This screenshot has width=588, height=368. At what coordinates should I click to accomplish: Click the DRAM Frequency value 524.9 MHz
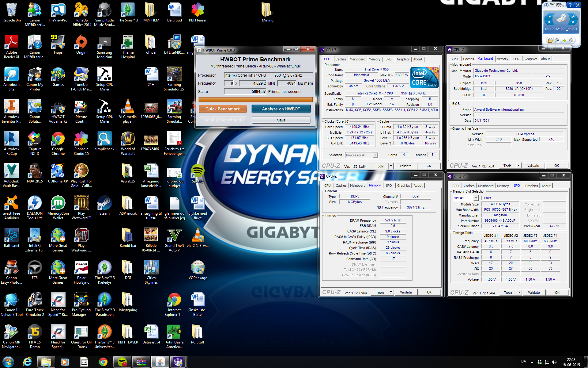[x=393, y=220]
